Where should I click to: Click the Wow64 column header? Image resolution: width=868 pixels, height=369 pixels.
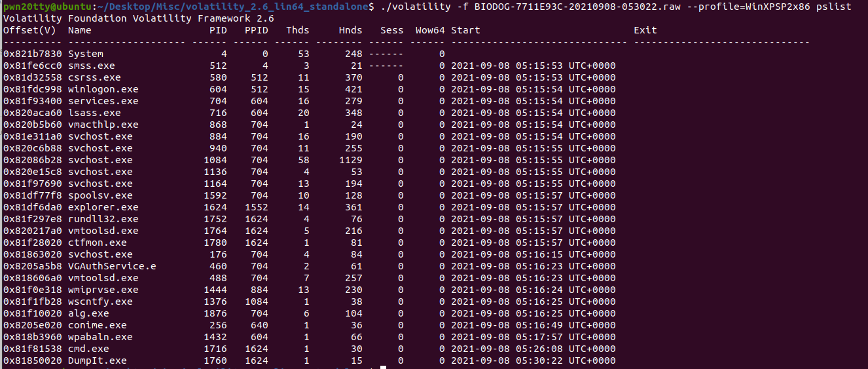tap(430, 30)
